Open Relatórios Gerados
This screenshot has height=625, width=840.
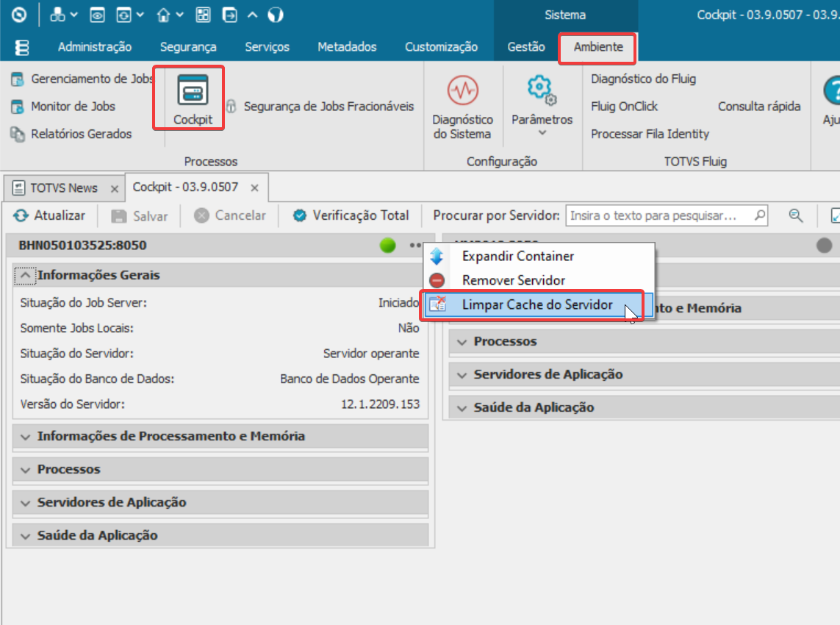click(71, 134)
